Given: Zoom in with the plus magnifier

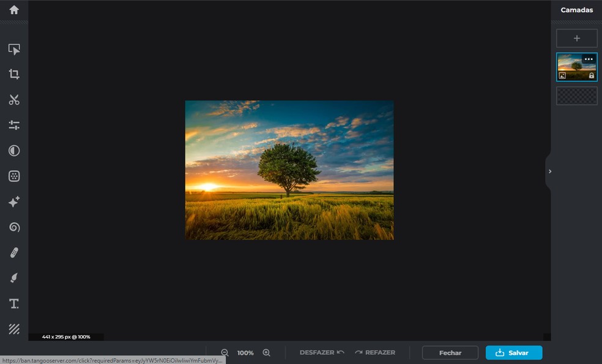Looking at the screenshot, I should tap(267, 352).
